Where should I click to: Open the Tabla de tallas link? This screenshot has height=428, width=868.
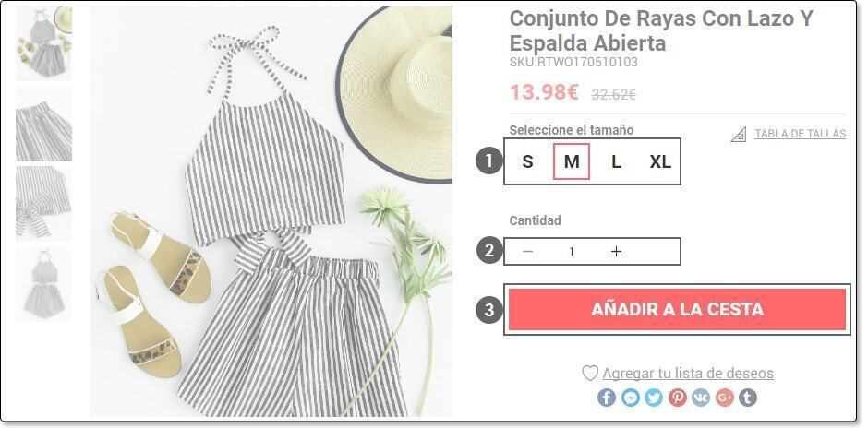click(800, 134)
